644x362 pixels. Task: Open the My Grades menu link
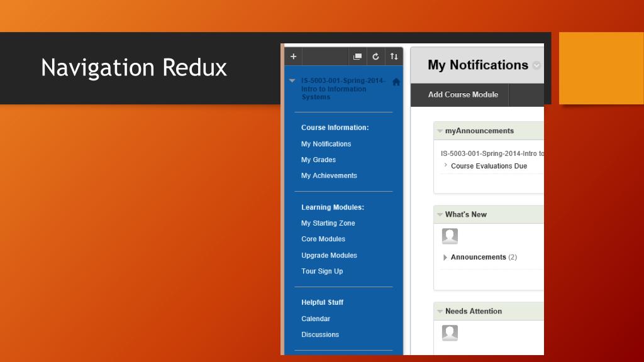[318, 160]
